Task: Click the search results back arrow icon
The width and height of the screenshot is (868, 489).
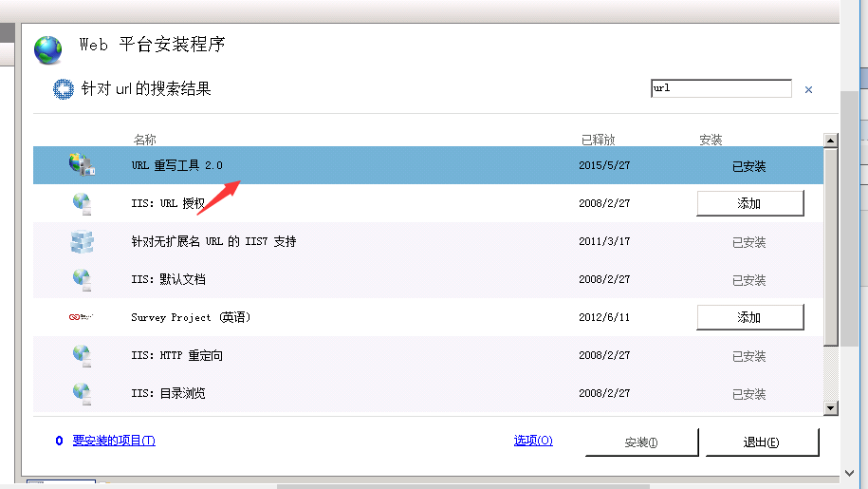Action: tap(64, 89)
